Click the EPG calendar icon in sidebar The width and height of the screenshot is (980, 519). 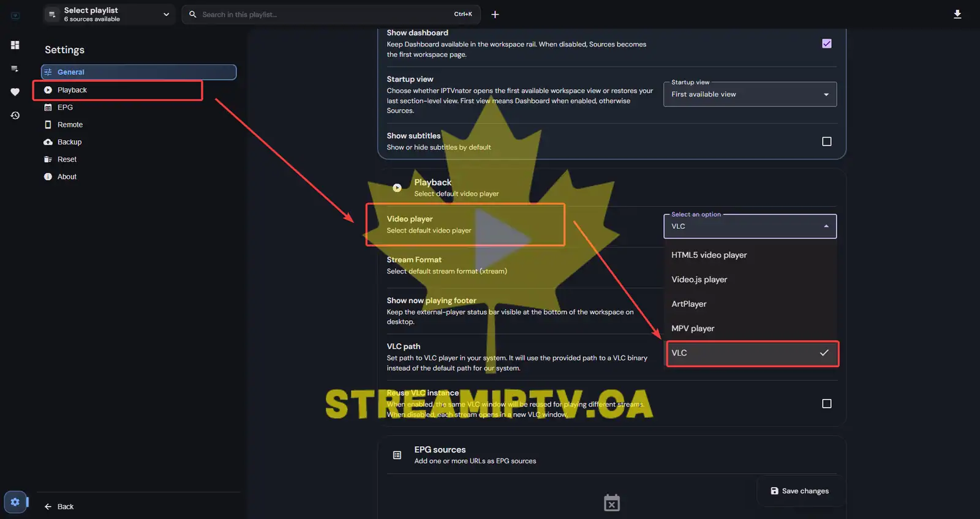(x=48, y=107)
